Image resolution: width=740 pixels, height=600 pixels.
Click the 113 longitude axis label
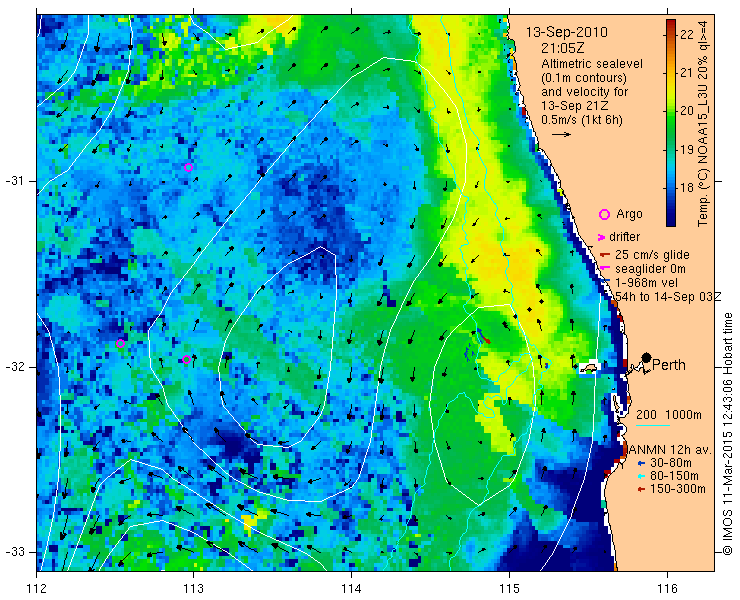tap(193, 588)
